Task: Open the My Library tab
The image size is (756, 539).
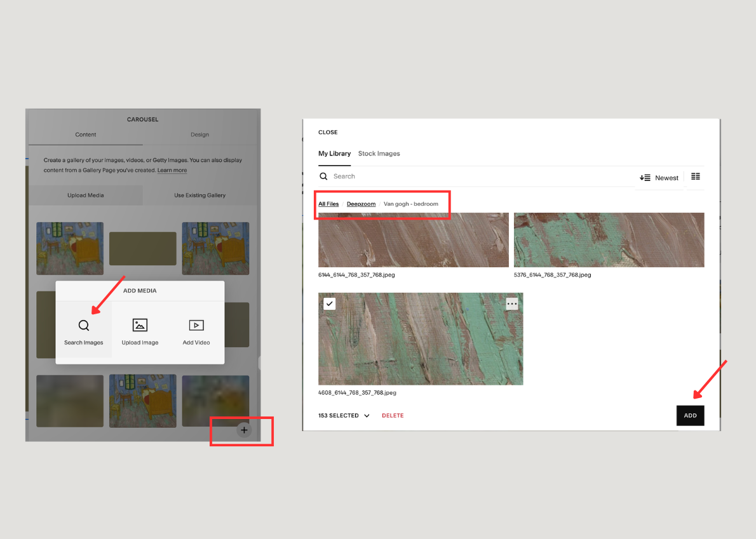Action: click(x=334, y=154)
